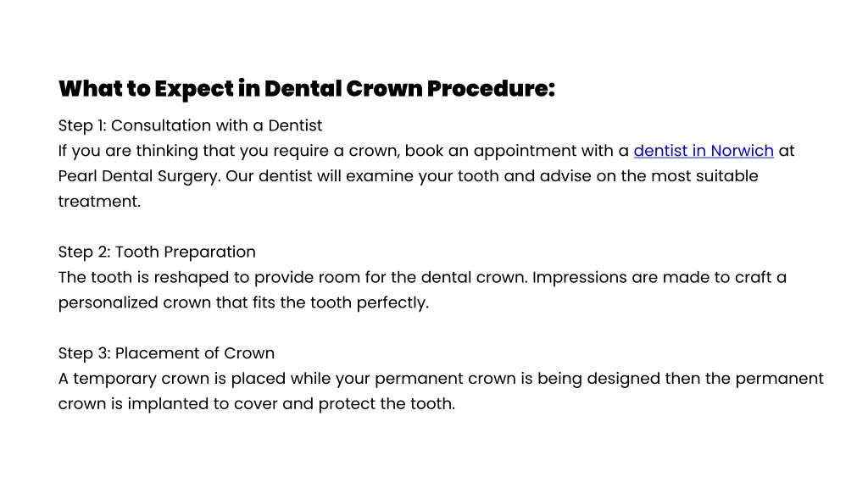Open the "dentist in Norwich" link
The image size is (868, 488).
point(704,151)
